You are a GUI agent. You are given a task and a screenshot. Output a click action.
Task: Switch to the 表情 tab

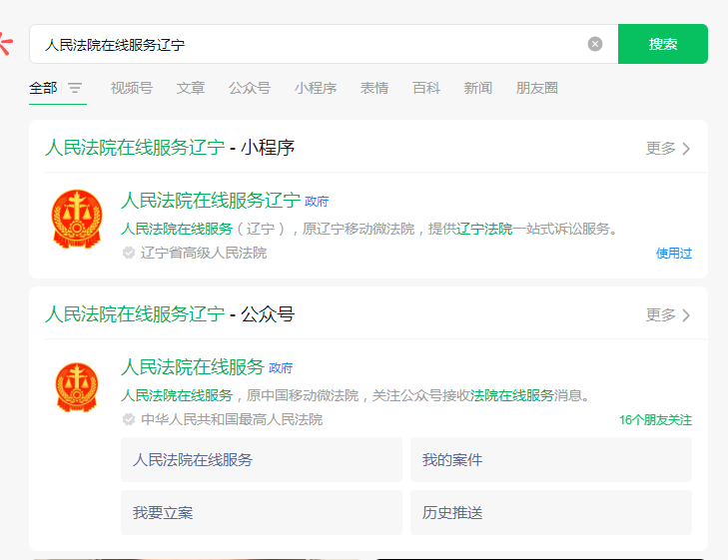374,88
